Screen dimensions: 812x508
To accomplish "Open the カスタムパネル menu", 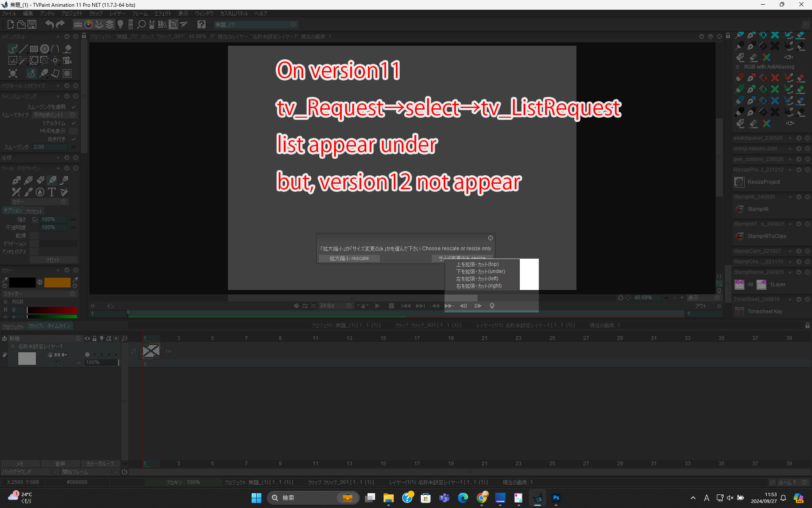I will [x=234, y=14].
